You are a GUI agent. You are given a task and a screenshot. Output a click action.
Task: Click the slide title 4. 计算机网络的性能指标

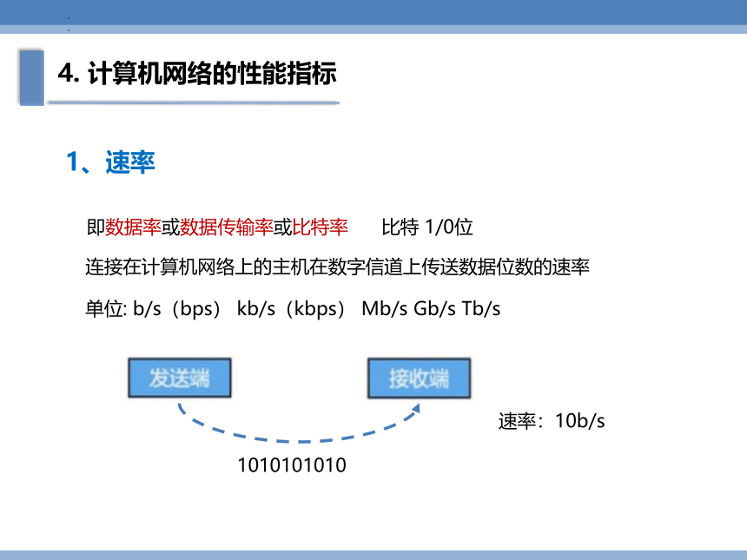pyautogui.click(x=197, y=73)
